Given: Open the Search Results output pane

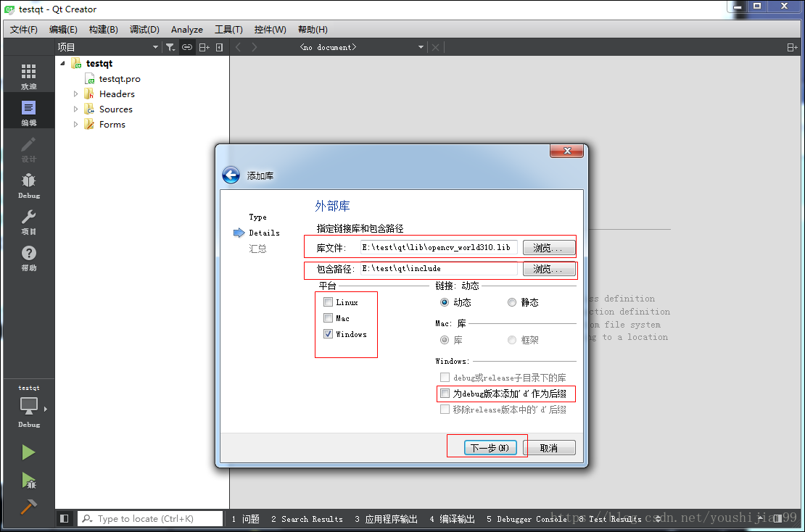Looking at the screenshot, I should coord(307,519).
